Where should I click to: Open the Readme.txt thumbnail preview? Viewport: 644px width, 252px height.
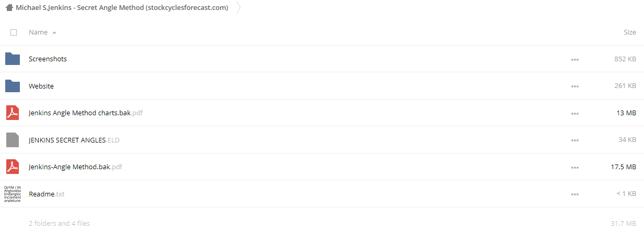point(13,194)
